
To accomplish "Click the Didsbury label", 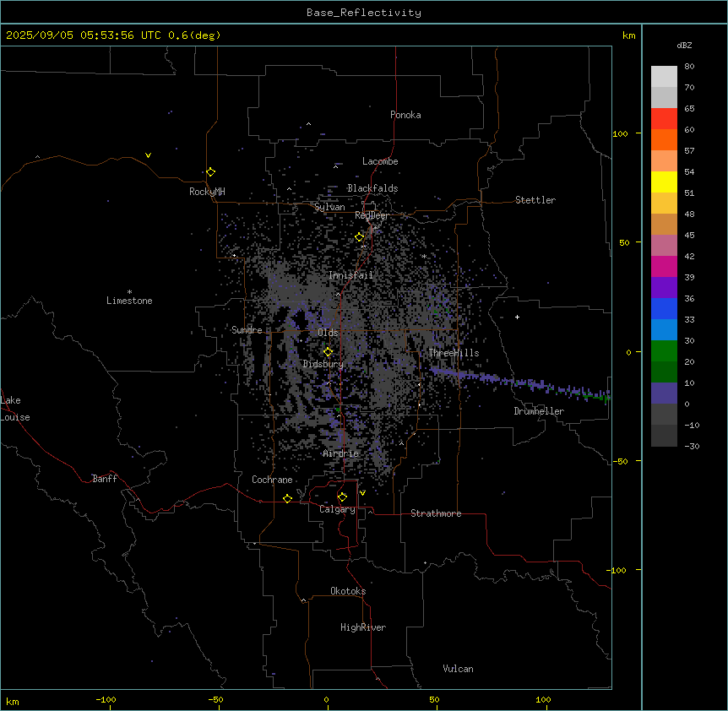I will [323, 364].
